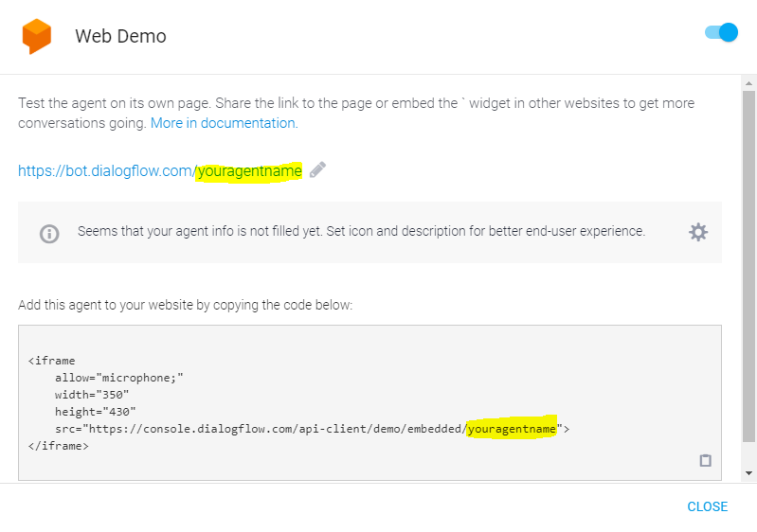Image resolution: width=757 pixels, height=532 pixels.
Task: Edit the agent URL with pencil icon
Action: tap(317, 170)
